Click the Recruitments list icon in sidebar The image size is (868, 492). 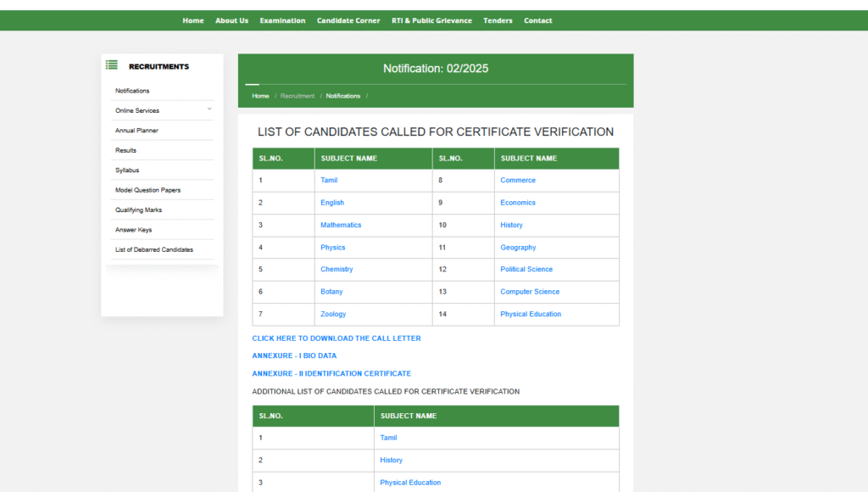coord(111,65)
